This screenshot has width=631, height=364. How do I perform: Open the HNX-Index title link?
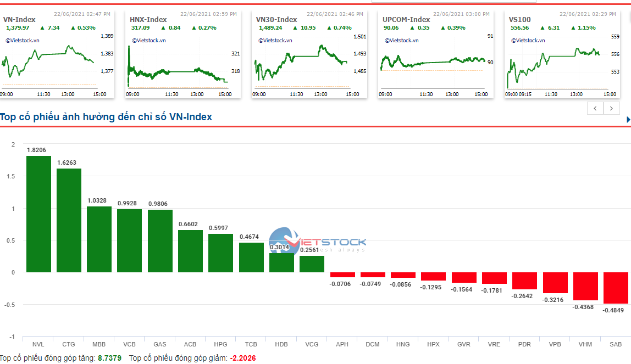[148, 19]
